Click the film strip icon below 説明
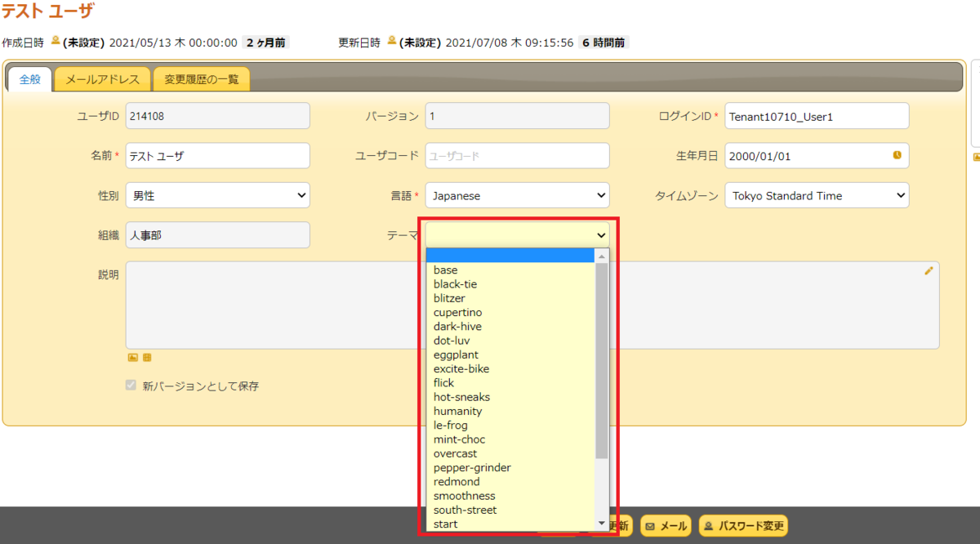 [148, 357]
